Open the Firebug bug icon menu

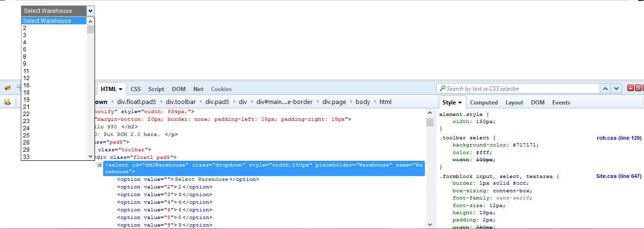(8, 89)
